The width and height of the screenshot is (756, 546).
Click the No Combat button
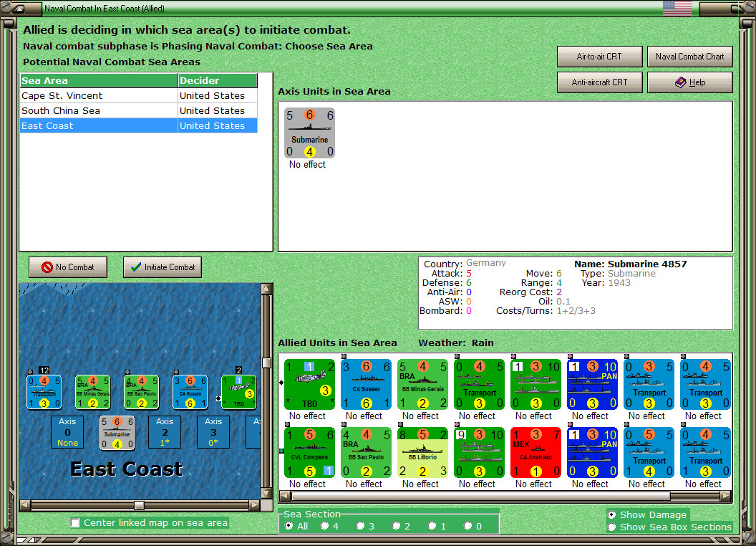click(x=68, y=267)
